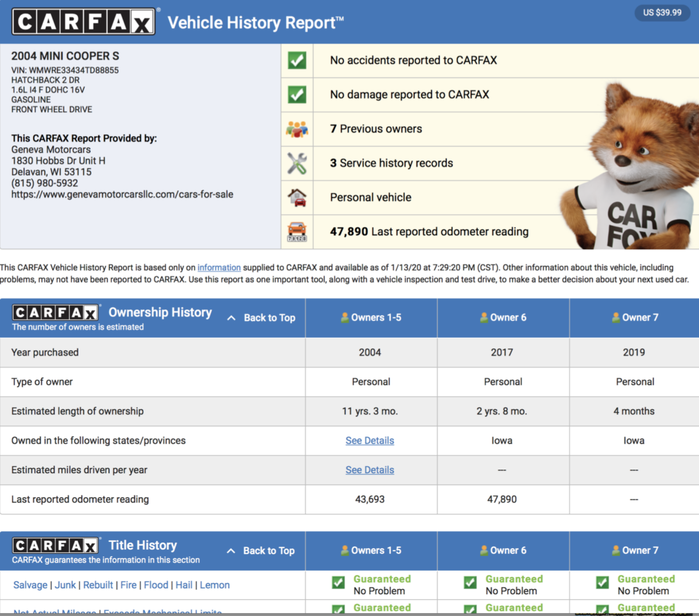Click the owner icon next to Owner 7 in Title History

click(x=616, y=550)
